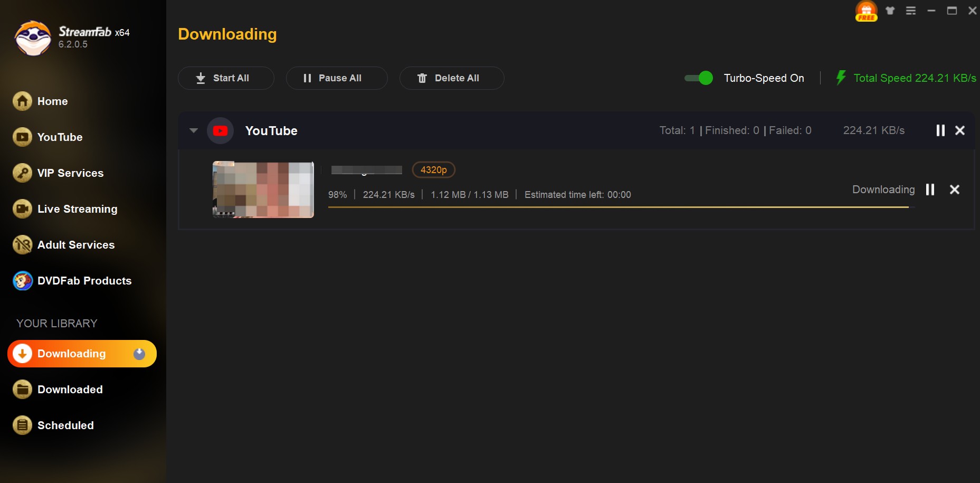Pause the YouTube group downloads
The height and width of the screenshot is (483, 980).
click(940, 130)
